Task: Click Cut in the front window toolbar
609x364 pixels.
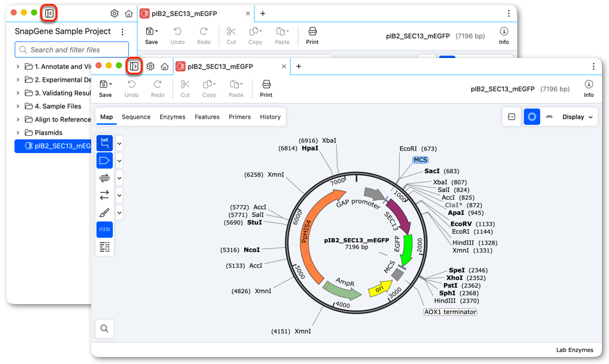Action: (185, 89)
